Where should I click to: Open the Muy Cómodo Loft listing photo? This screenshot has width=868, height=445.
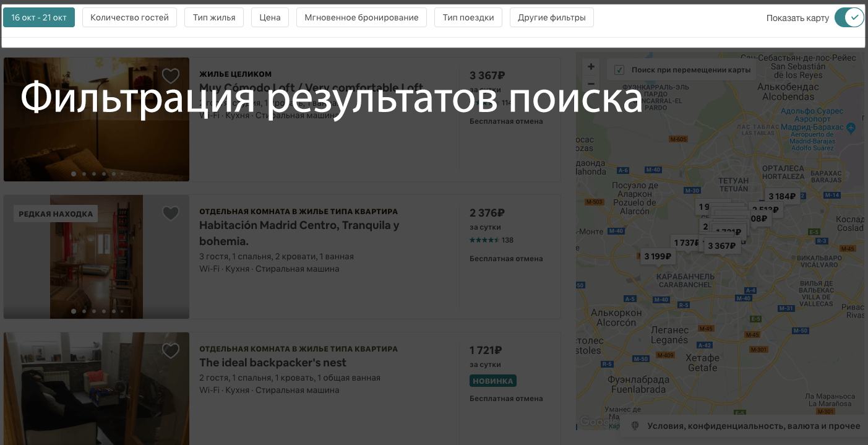97,119
